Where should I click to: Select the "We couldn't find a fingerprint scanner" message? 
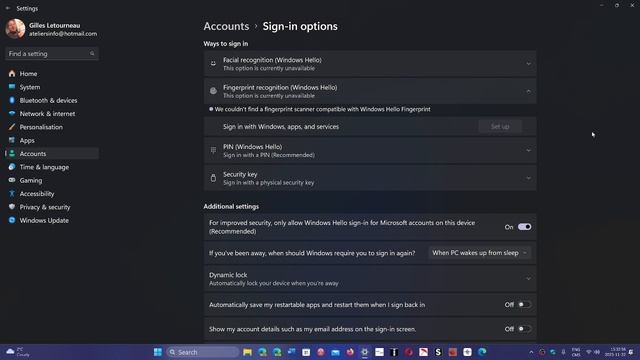(x=322, y=109)
